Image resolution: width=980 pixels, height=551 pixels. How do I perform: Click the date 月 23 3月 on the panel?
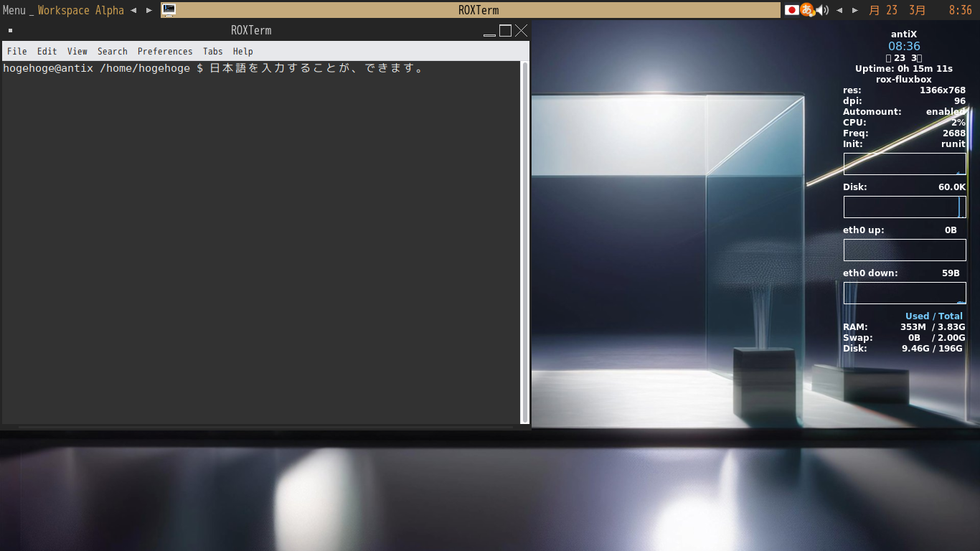click(x=897, y=10)
